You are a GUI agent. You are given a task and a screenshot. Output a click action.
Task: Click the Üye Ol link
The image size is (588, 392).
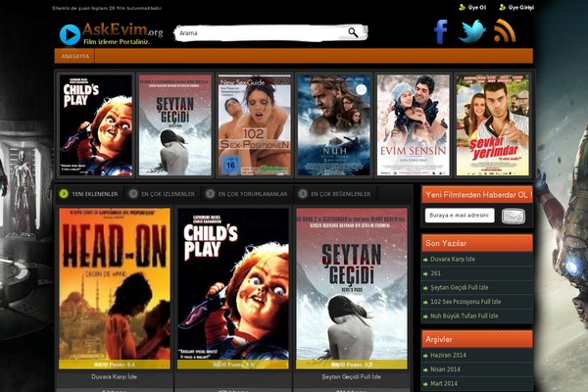pos(477,8)
